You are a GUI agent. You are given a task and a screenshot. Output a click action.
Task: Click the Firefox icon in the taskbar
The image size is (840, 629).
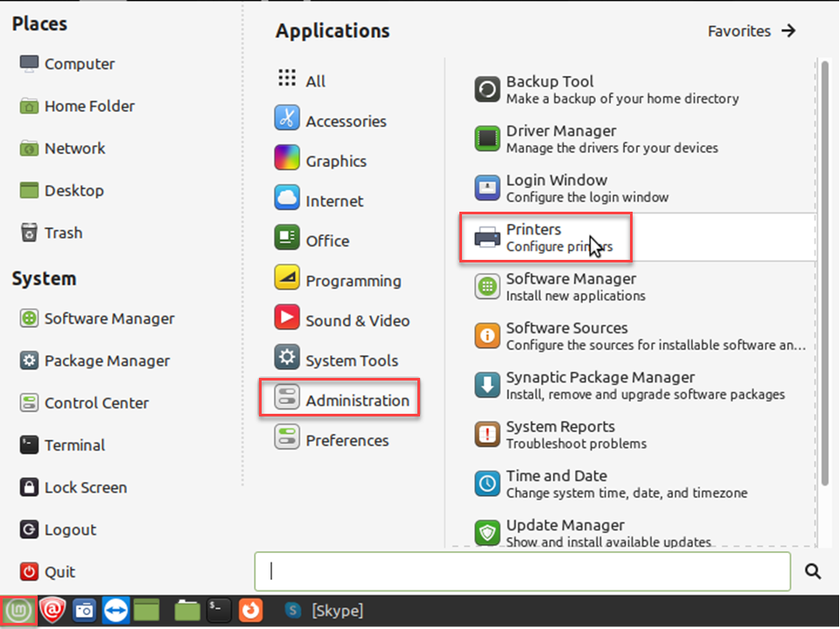[251, 610]
